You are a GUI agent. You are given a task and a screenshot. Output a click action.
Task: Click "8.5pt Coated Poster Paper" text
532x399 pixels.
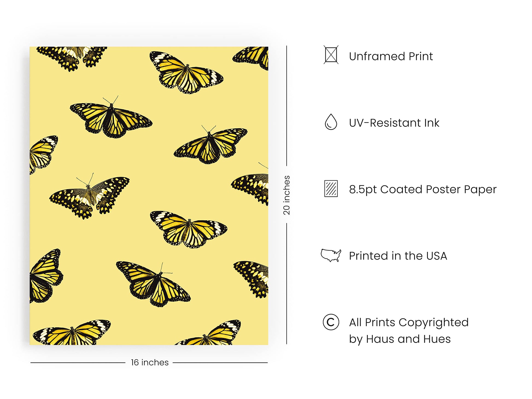pos(423,189)
